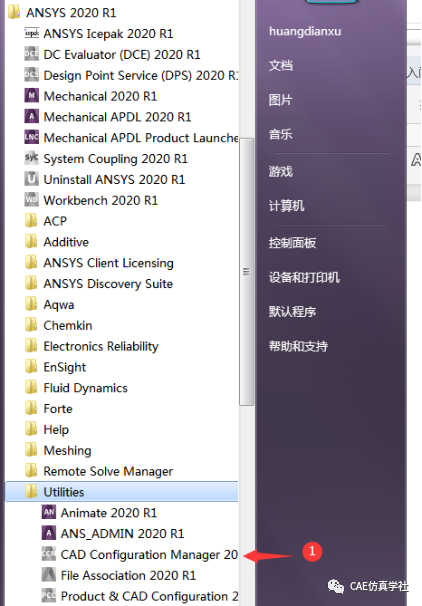The width and height of the screenshot is (422, 606).
Task: Click the Forte folder icon
Action: [31, 409]
